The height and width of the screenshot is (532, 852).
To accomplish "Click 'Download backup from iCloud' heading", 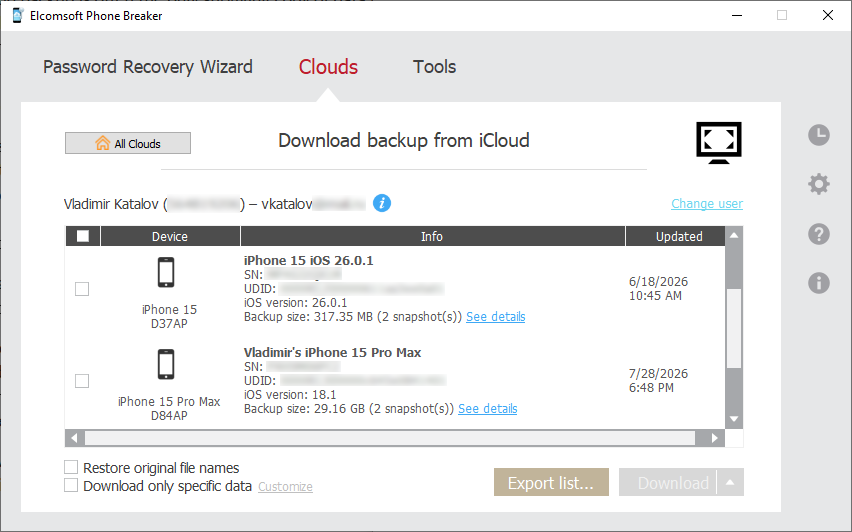I will (404, 140).
